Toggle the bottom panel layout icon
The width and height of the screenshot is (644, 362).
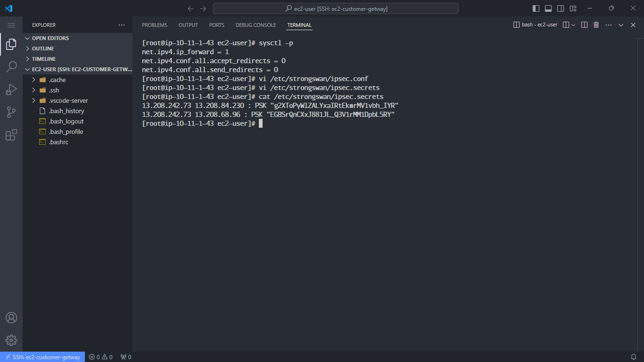tap(548, 8)
